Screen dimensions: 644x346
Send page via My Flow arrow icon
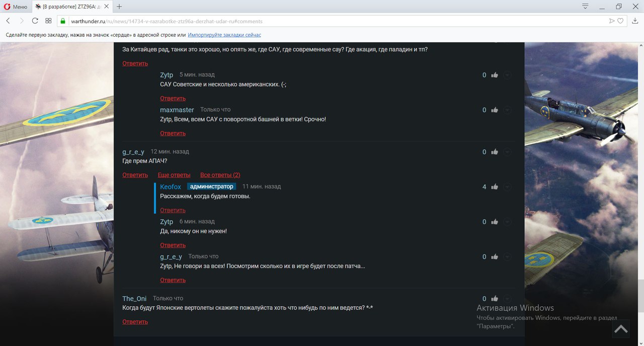pyautogui.click(x=612, y=21)
